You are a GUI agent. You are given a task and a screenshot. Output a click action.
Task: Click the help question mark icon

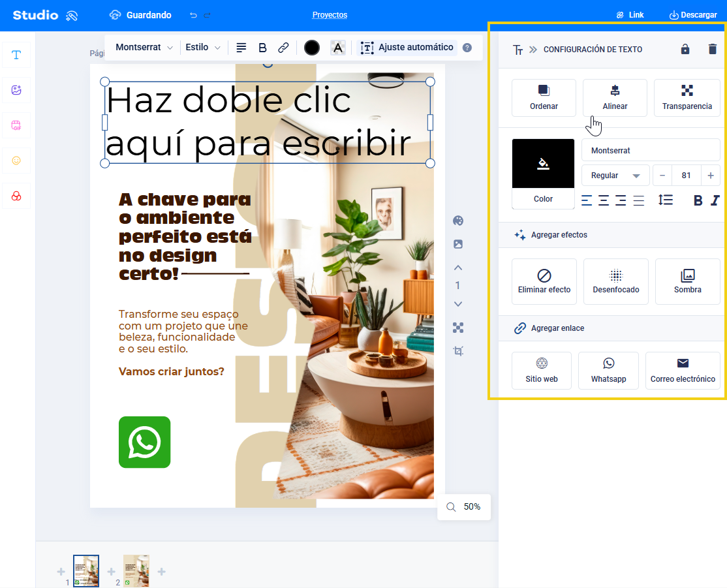pos(467,47)
